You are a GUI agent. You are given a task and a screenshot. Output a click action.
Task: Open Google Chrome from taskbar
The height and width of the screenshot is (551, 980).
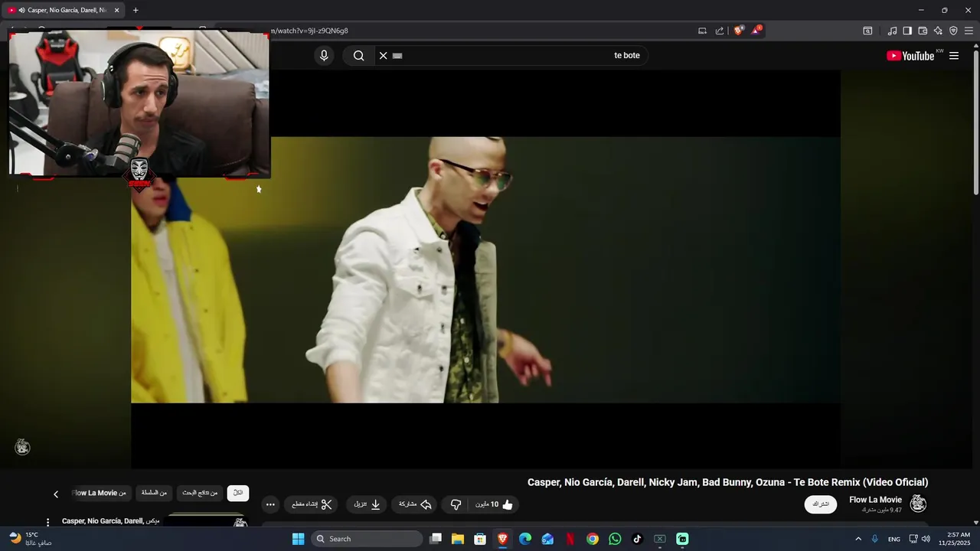pos(593,539)
